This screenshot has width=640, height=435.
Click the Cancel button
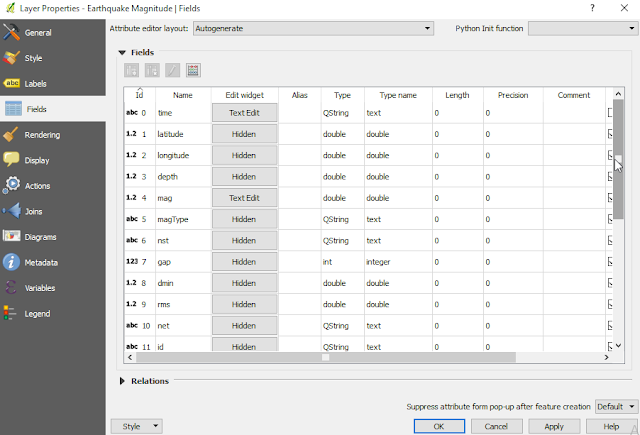[x=496, y=426]
